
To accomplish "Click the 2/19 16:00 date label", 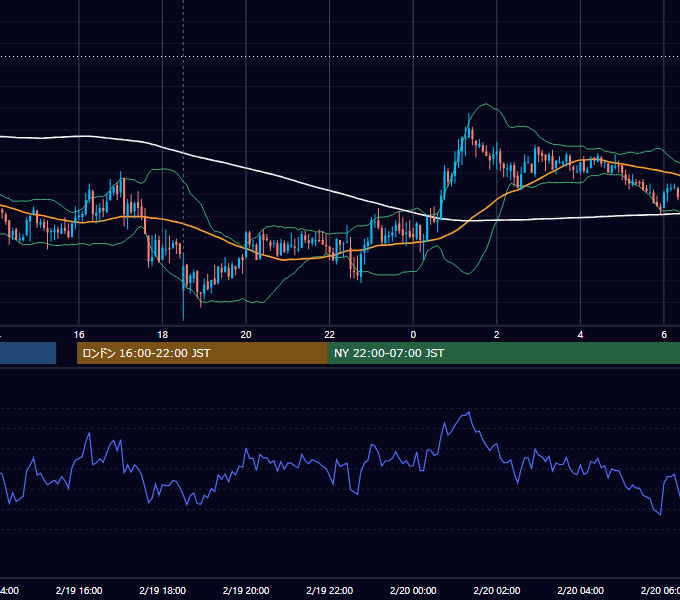I will (79, 590).
